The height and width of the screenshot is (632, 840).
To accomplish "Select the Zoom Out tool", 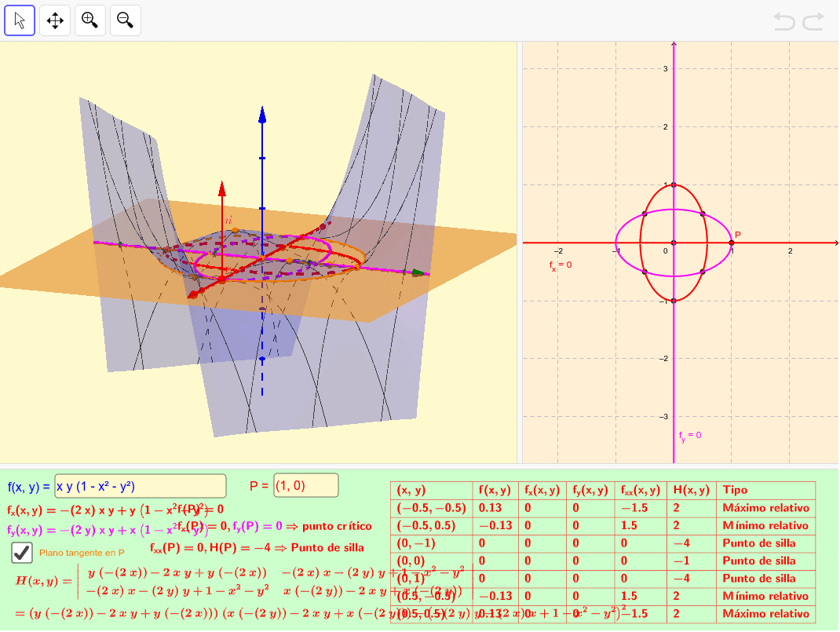I will point(125,20).
